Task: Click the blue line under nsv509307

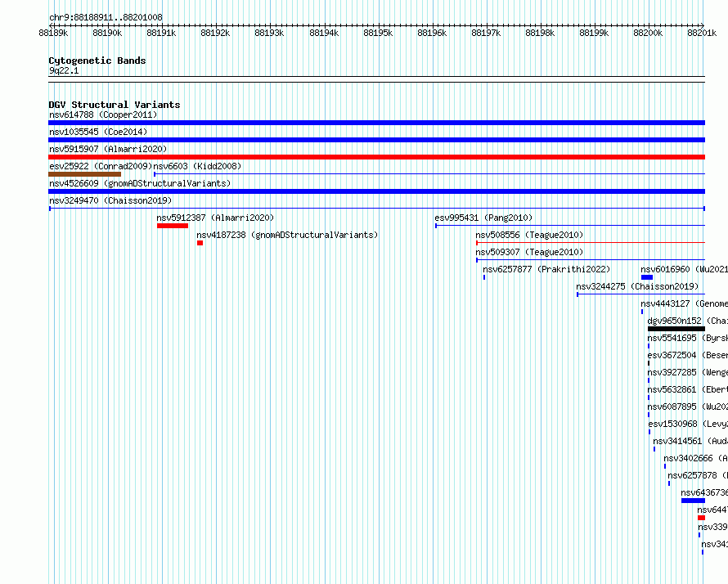Action: tap(591, 260)
